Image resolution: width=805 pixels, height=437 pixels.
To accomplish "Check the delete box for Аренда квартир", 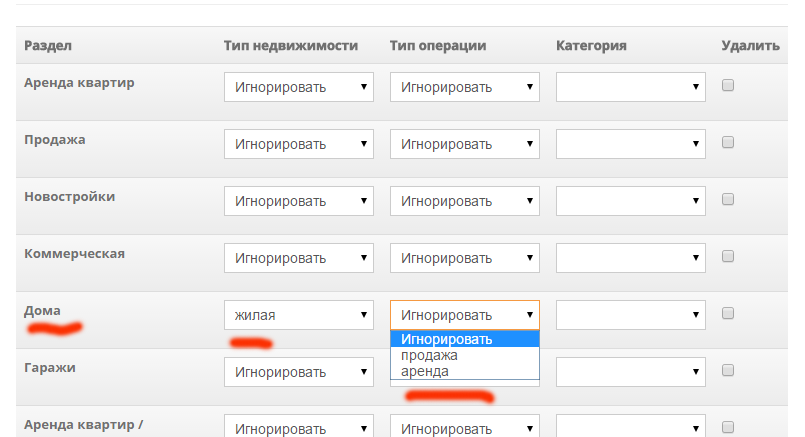I will click(x=727, y=85).
